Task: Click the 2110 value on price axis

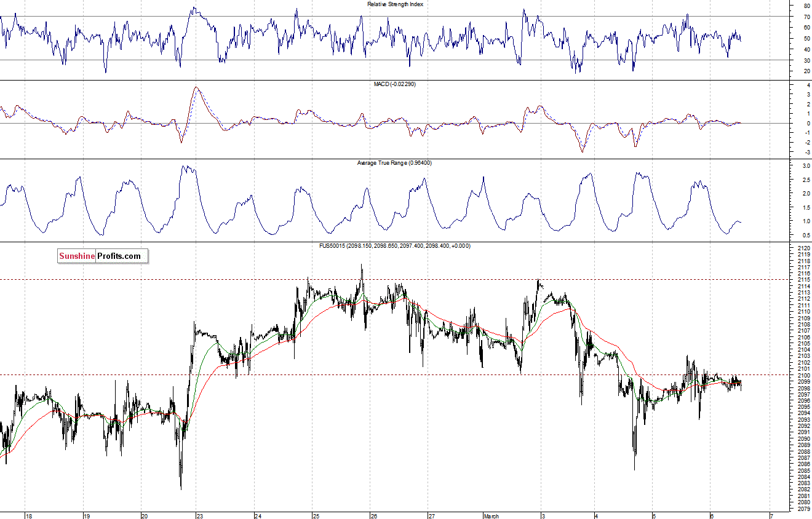Action: click(x=803, y=312)
